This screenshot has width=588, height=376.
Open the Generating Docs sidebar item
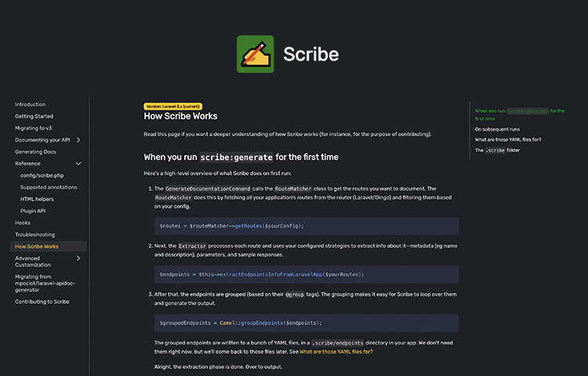tap(35, 152)
